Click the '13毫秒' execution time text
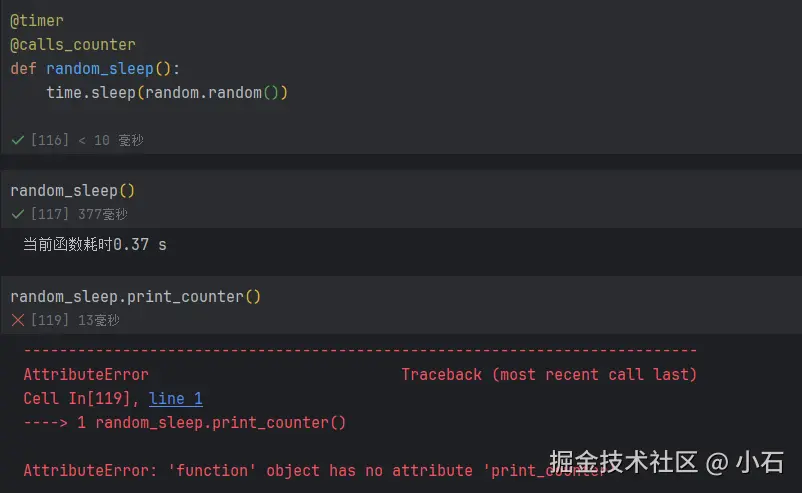The image size is (802, 493). pos(99,320)
